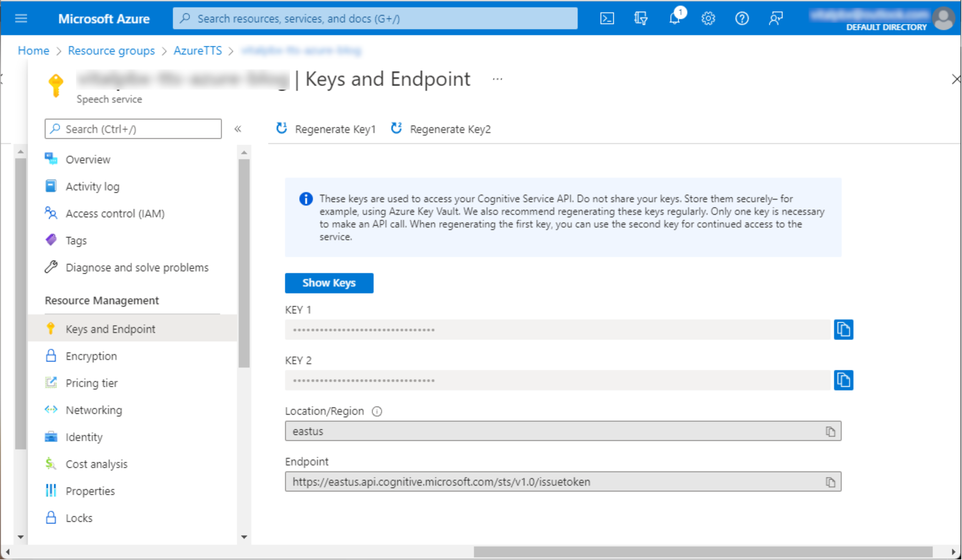
Task: Open the ellipsis menu beside Keys and Endpoint
Action: pos(498,79)
